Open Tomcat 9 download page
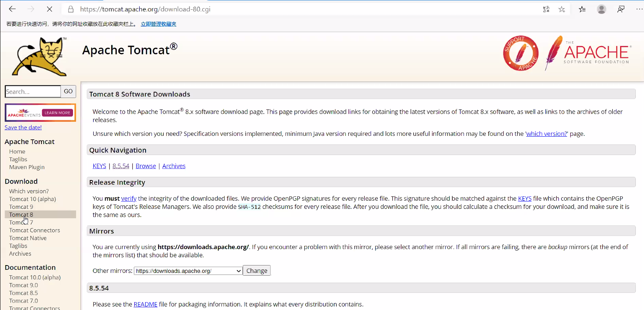Image resolution: width=644 pixels, height=310 pixels. click(21, 207)
